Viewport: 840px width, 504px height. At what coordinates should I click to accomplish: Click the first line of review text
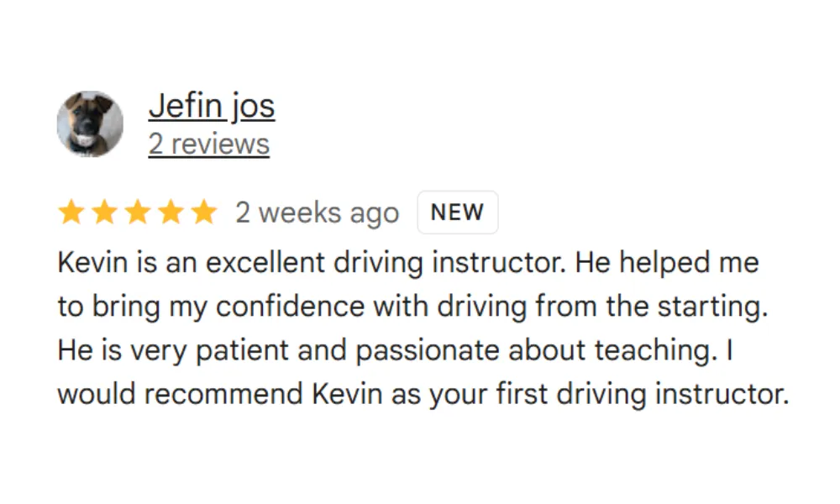pos(408,263)
